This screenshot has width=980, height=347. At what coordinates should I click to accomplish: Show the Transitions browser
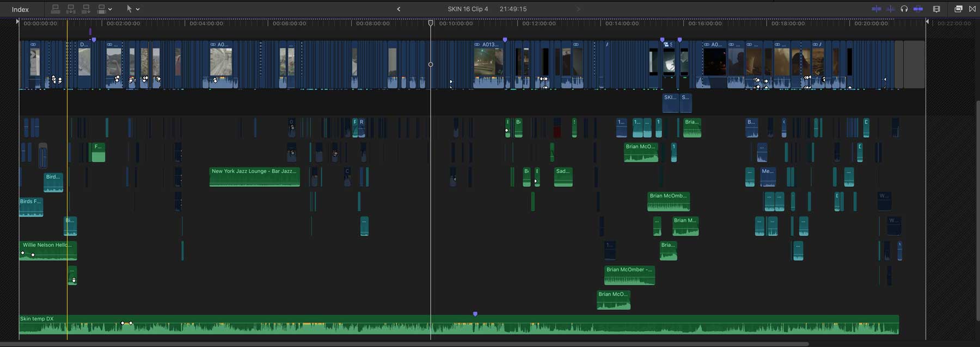click(x=972, y=9)
